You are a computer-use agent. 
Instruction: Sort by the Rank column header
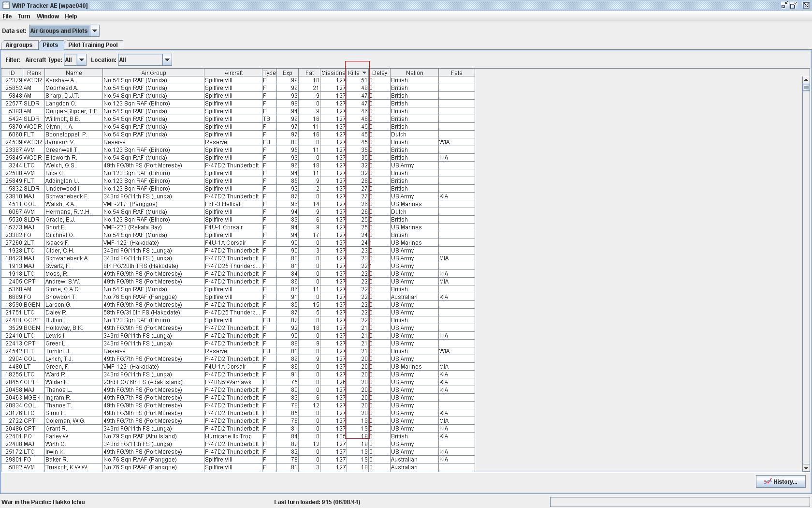[34, 73]
